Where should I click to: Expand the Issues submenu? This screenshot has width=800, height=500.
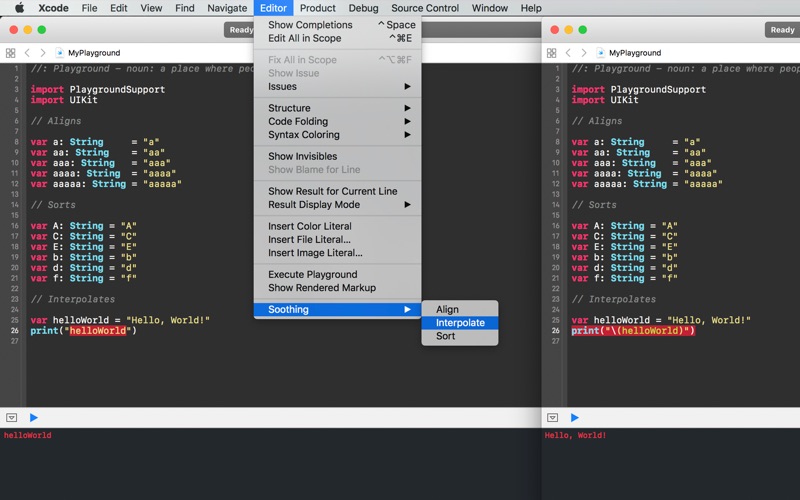tap(337, 86)
